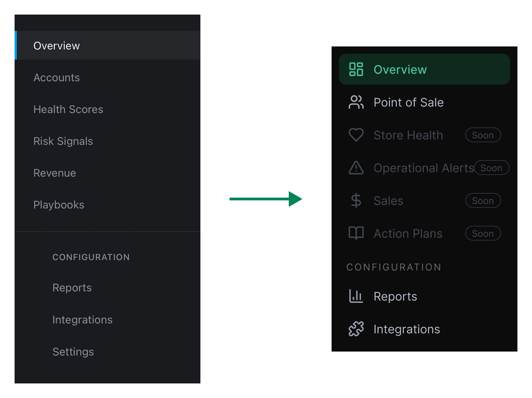532x398 pixels.
Task: Click the green arrow between sidebars
Action: 265,199
